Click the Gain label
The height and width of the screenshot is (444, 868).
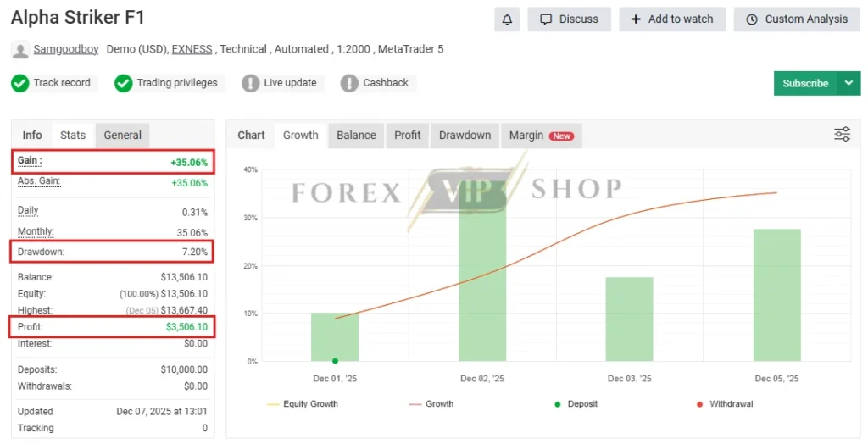pos(30,160)
